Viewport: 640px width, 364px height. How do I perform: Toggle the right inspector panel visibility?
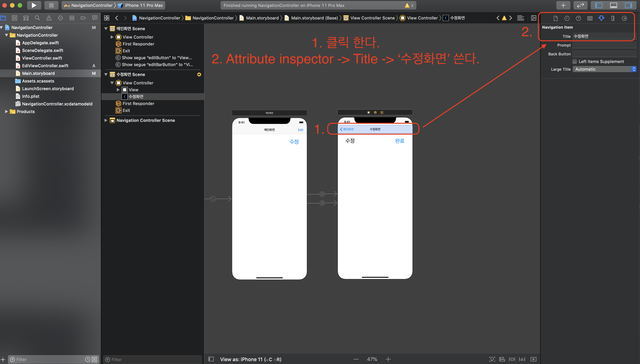click(x=628, y=5)
